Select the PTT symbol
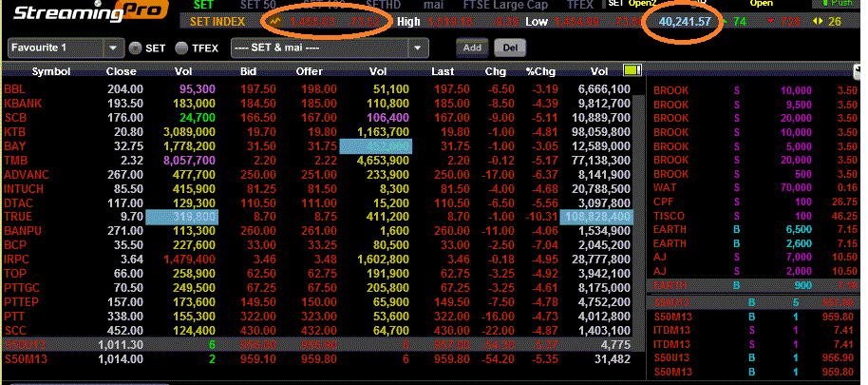The image size is (868, 385). click(x=14, y=316)
